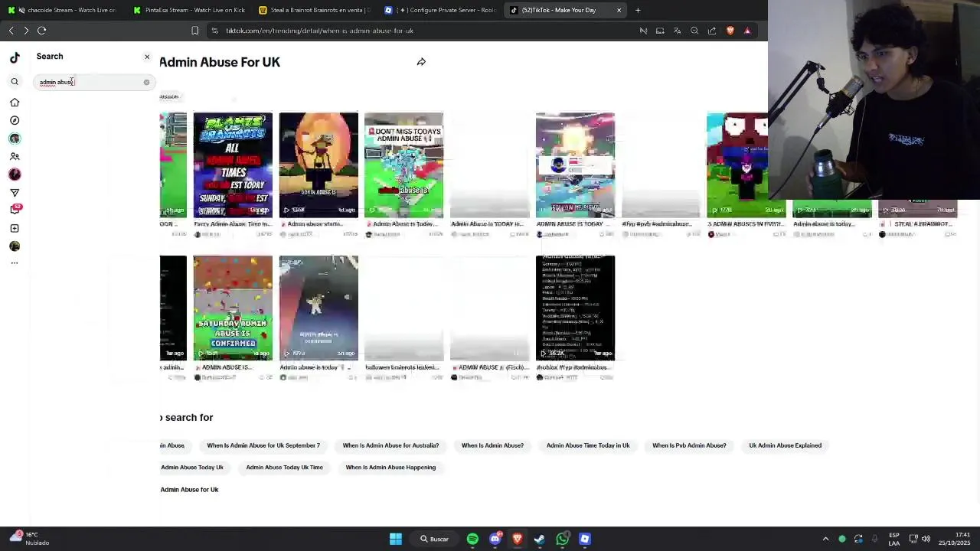
Task: Open a new browser tab with plus
Action: [x=638, y=10]
